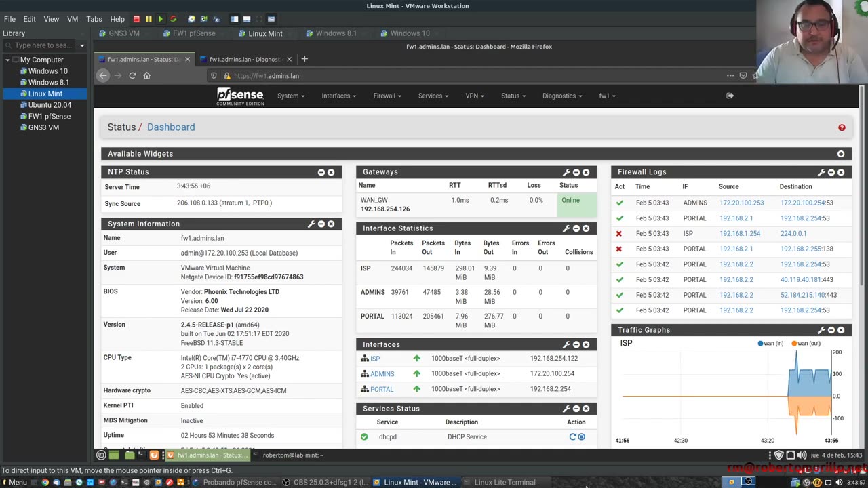This screenshot has height=488, width=868.
Task: Switch to fw1.admins.lan Diagnostics browser tab
Action: point(245,59)
